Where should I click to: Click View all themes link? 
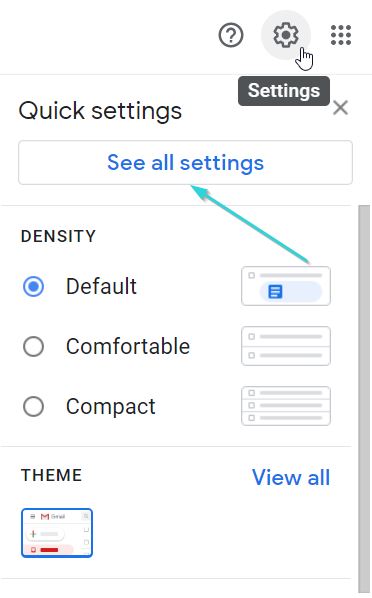[291, 477]
